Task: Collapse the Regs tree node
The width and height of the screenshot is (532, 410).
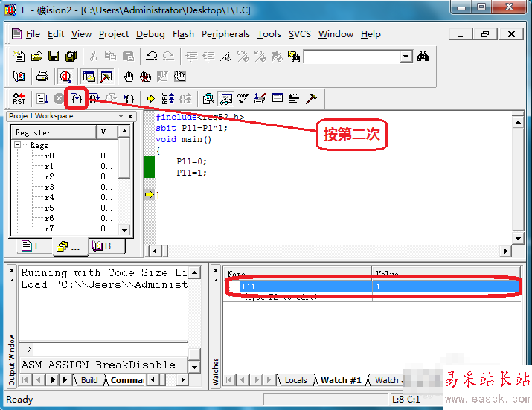Action: (x=17, y=144)
